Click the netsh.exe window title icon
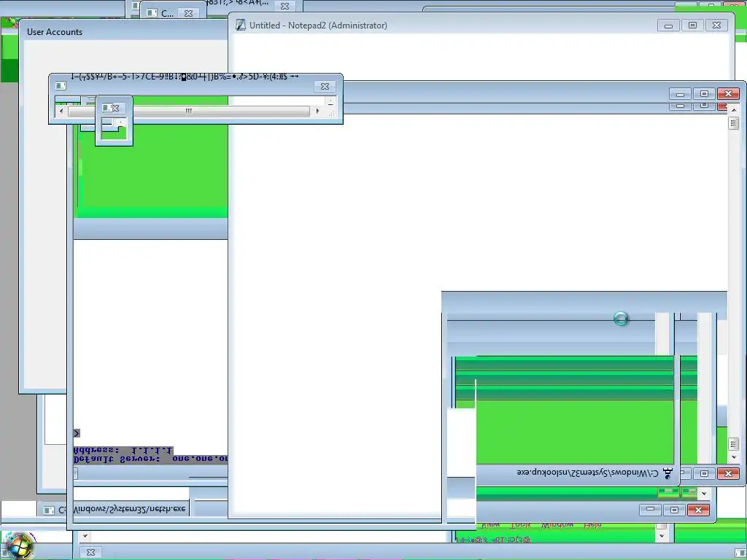747x560 pixels. tap(49, 510)
